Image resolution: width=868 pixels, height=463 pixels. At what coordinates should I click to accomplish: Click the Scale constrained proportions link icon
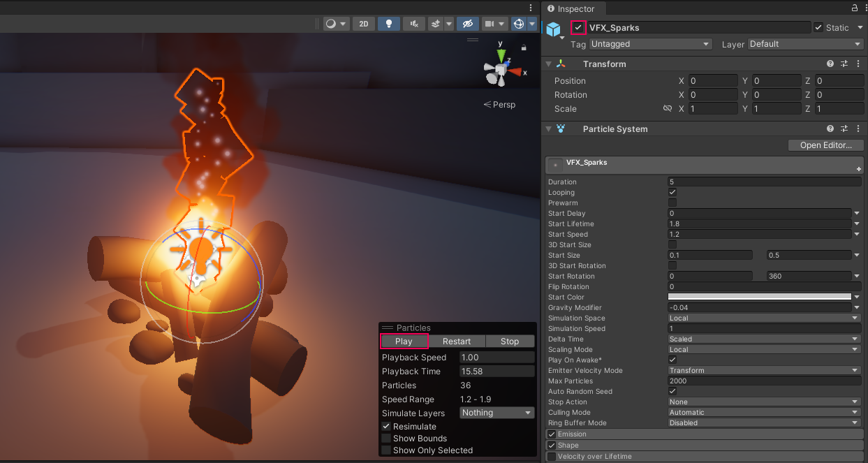(667, 109)
